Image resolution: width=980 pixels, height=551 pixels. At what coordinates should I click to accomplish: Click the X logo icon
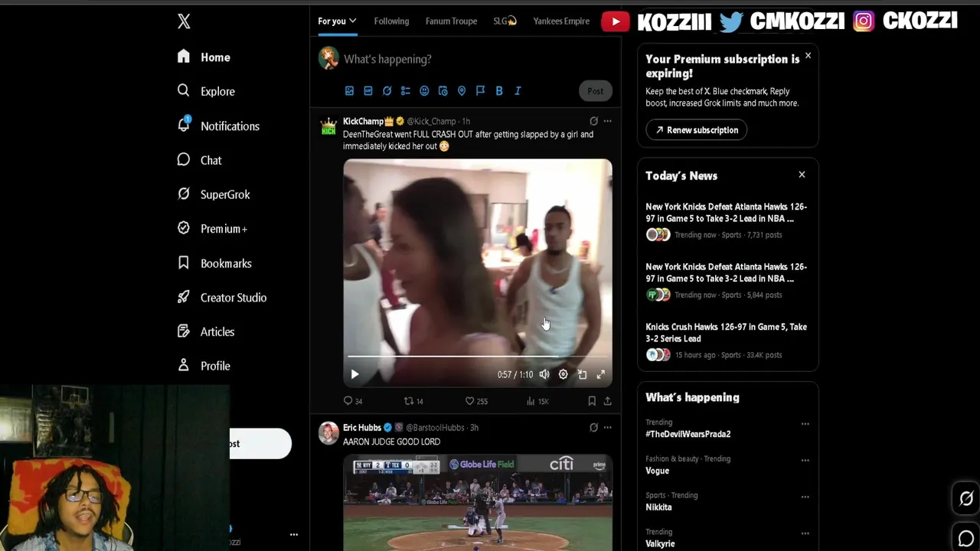point(184,21)
